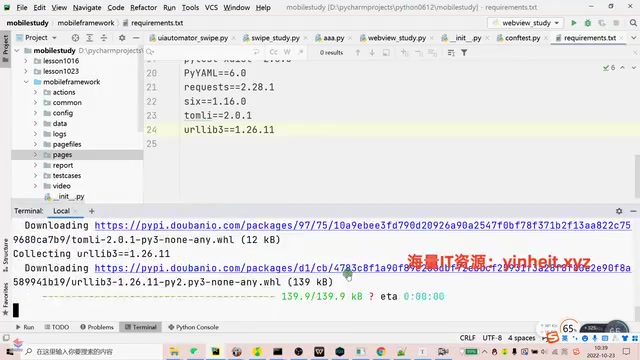This screenshot has width=640, height=360.
Task: Toggle Words (W) option in search bar
Action: coord(287,52)
